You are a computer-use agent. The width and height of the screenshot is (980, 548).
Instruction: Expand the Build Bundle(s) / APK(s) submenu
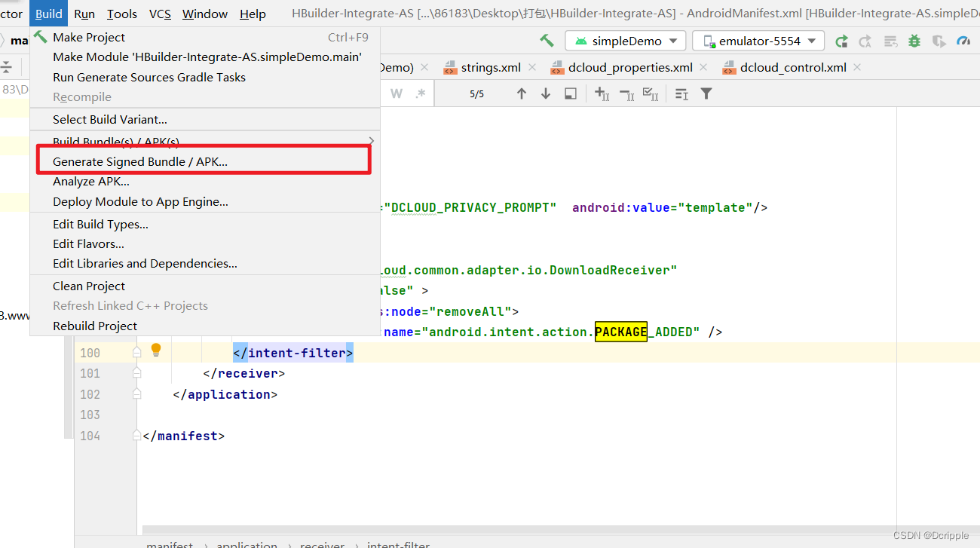(x=204, y=141)
